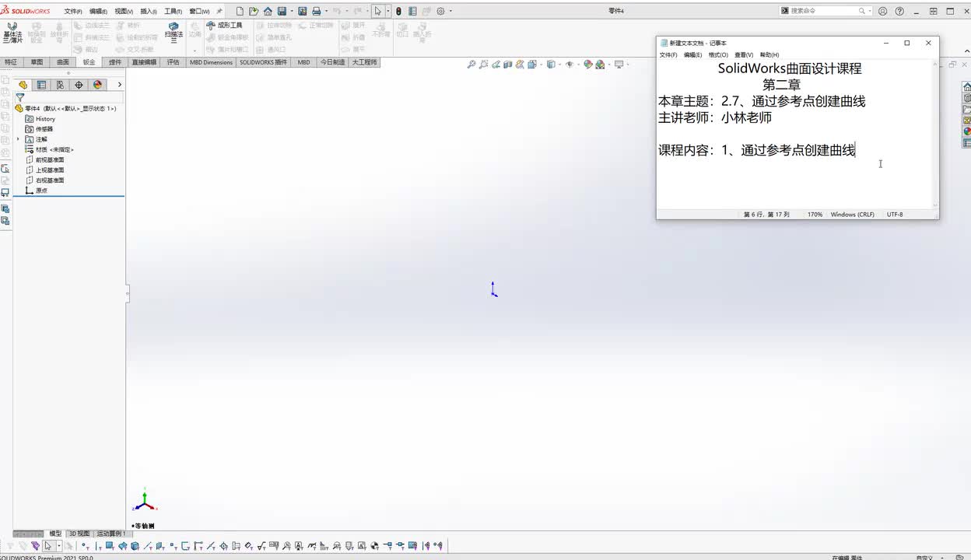The height and width of the screenshot is (560, 971).
Task: Open the Select tool dropdown arrow
Action: point(387,12)
